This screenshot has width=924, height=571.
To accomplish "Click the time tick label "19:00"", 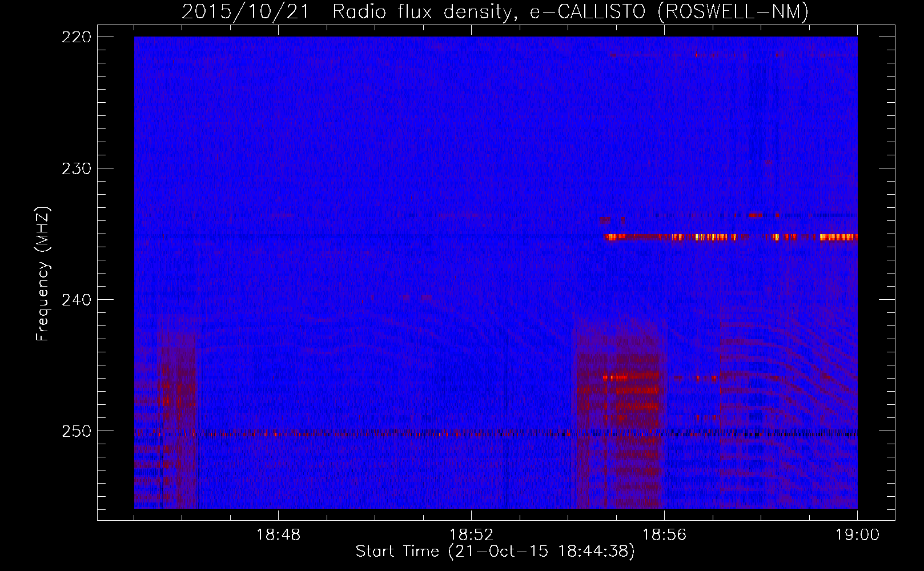I will click(x=857, y=535).
